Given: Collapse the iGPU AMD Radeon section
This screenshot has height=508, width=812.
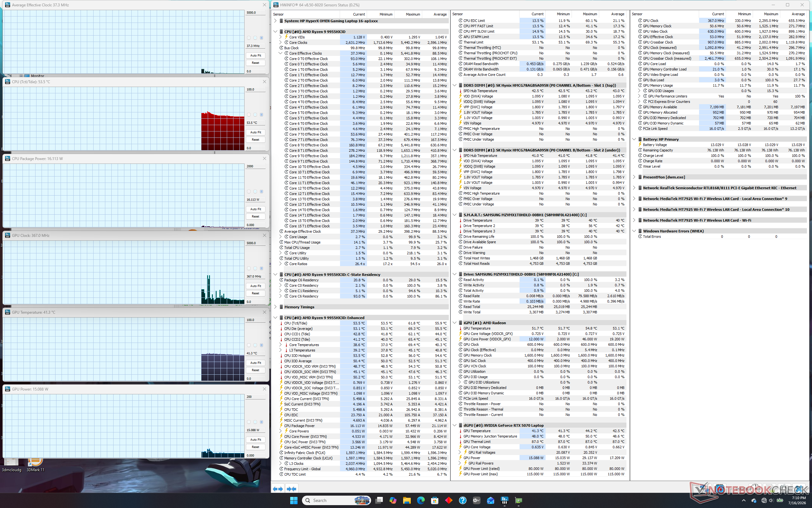Looking at the screenshot, I should [455, 323].
